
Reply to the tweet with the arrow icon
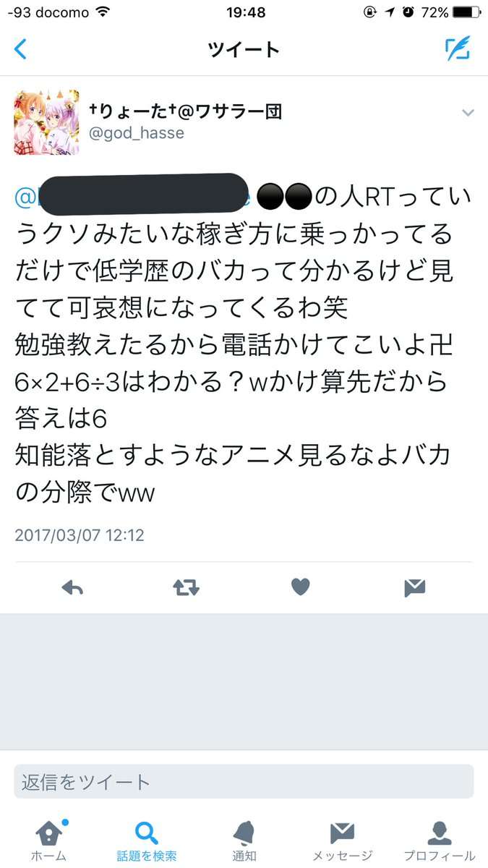[x=72, y=588]
